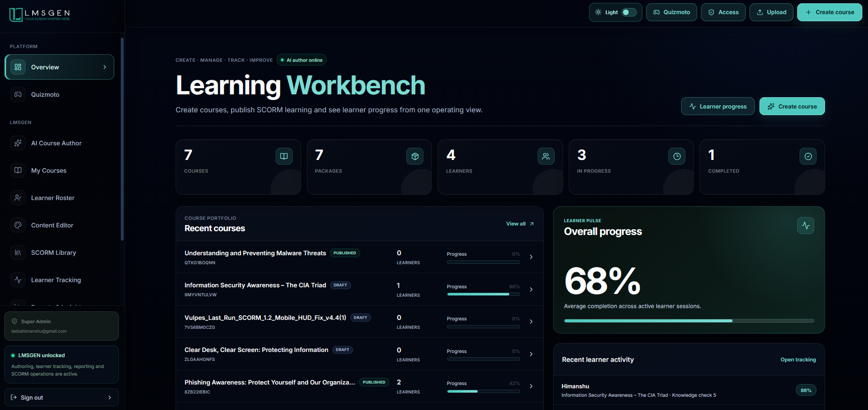Click the CIA Triad 86% progress bar

click(x=483, y=294)
